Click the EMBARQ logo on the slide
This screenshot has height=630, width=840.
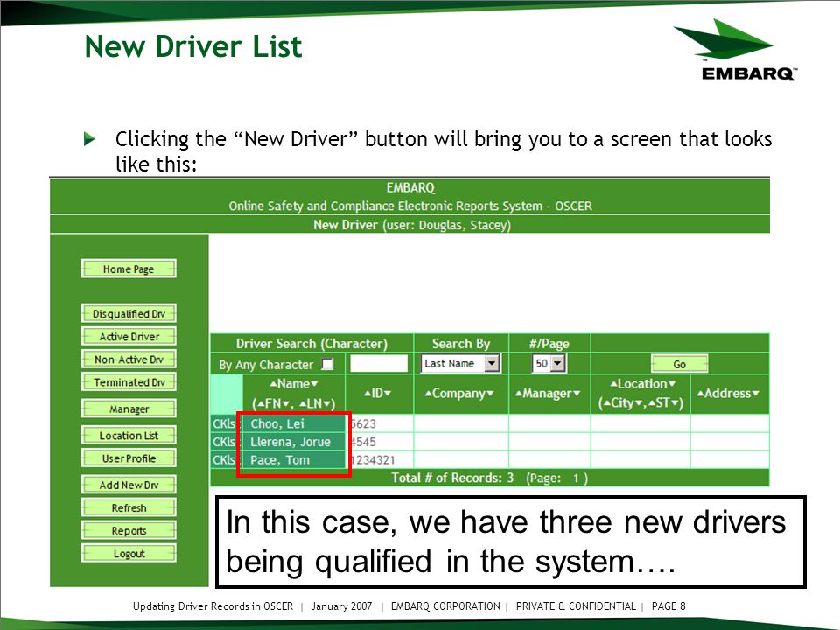(737, 50)
